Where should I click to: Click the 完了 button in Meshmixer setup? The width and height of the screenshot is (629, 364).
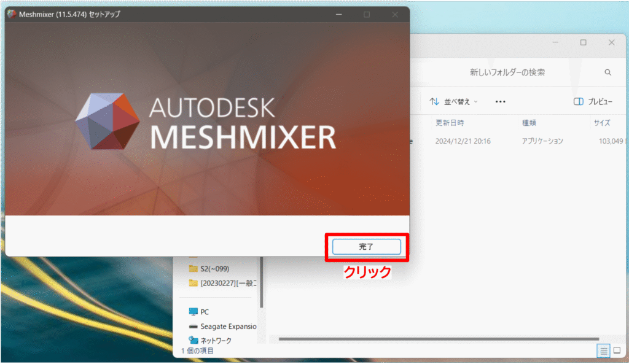click(366, 247)
